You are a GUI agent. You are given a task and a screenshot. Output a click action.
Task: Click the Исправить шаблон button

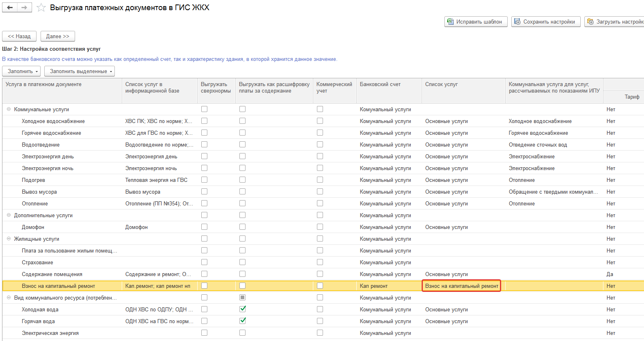click(476, 22)
